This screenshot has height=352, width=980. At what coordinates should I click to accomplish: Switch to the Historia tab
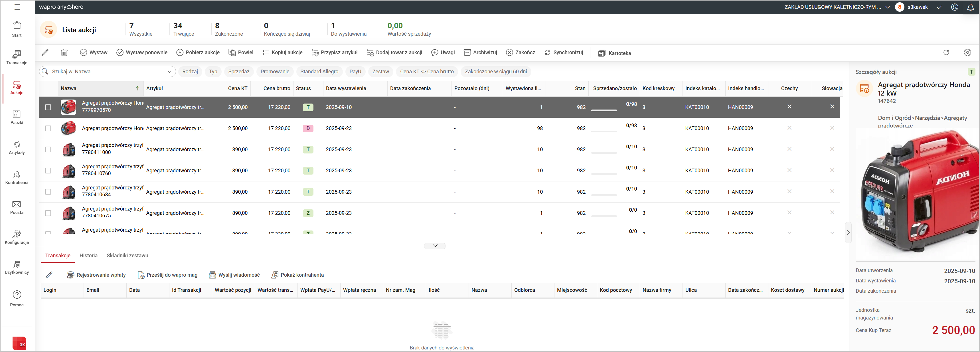[x=88, y=256]
